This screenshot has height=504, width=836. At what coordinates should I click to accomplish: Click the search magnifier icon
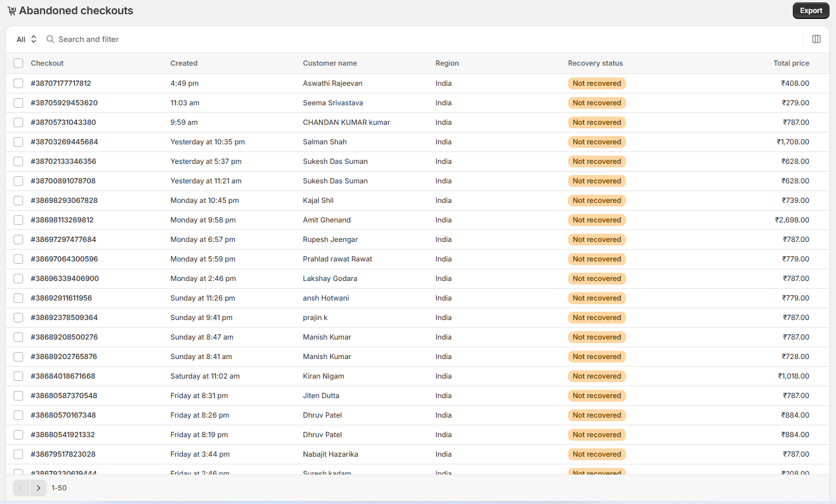pyautogui.click(x=50, y=39)
